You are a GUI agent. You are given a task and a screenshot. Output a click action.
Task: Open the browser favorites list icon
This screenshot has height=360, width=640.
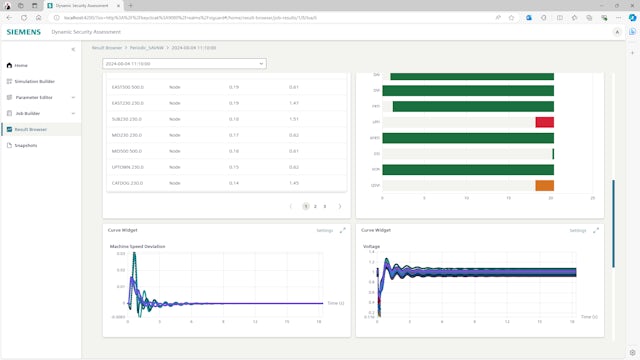point(575,18)
